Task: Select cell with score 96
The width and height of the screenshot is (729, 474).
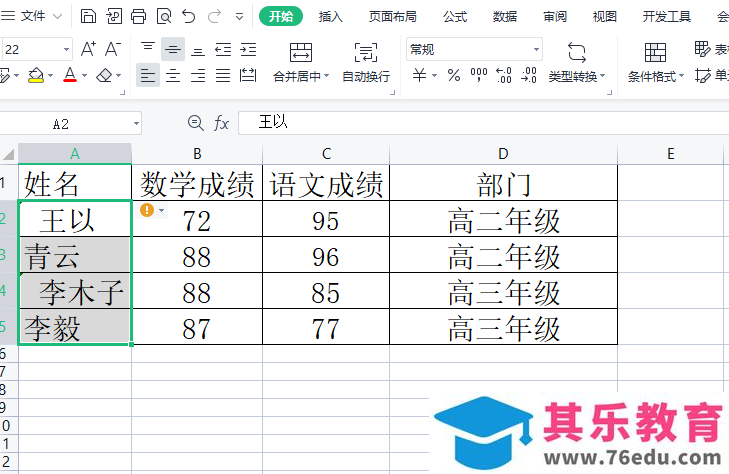Action: pyautogui.click(x=325, y=255)
